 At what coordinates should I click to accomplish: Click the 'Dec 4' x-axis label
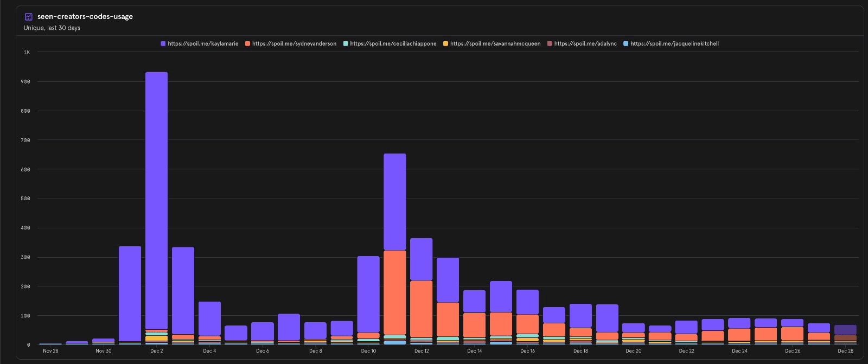[x=209, y=351]
